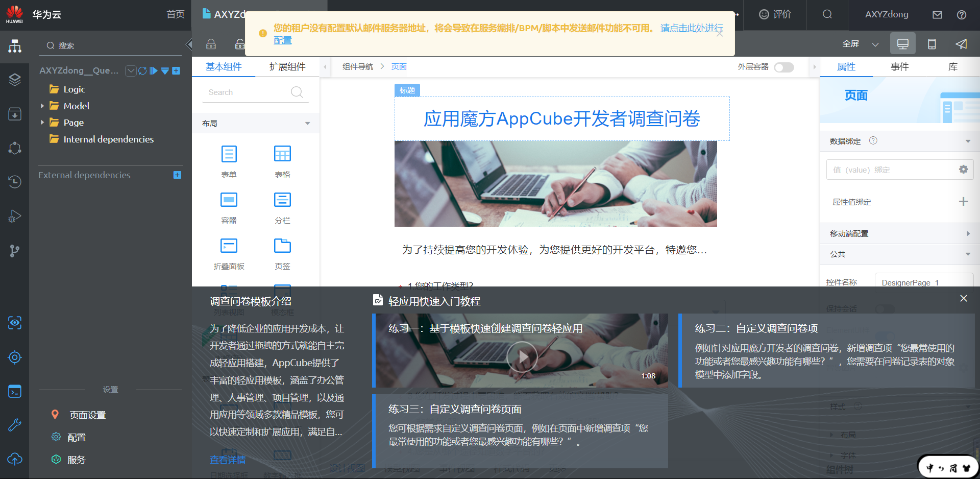Expand the Page folder
This screenshot has height=479, width=980.
tap(42, 123)
